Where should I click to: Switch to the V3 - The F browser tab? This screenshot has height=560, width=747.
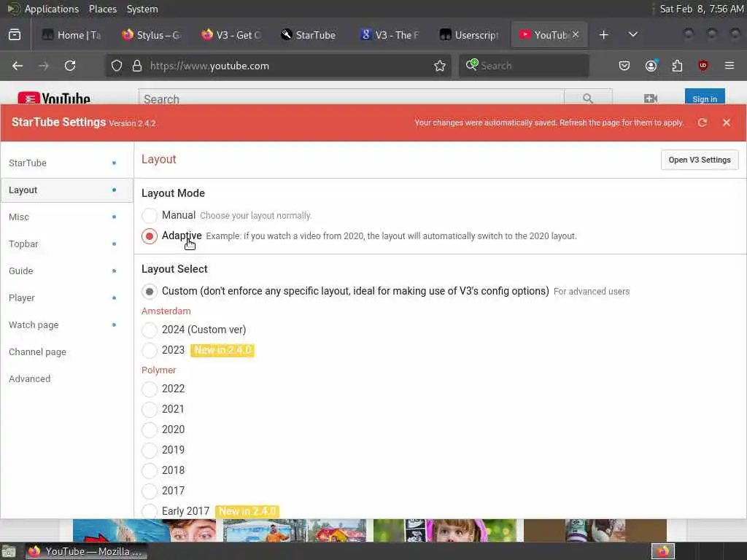[x=390, y=35]
